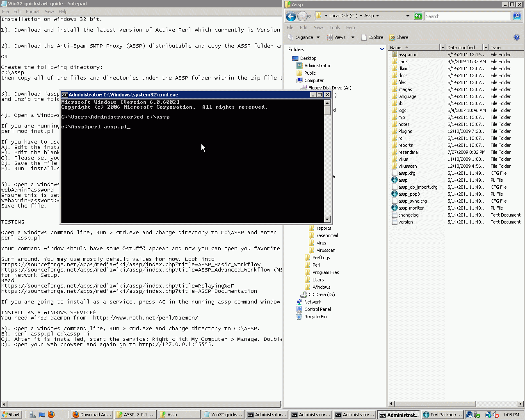Select Desktop in folder tree
This screenshot has width=525, height=420.
(x=308, y=58)
